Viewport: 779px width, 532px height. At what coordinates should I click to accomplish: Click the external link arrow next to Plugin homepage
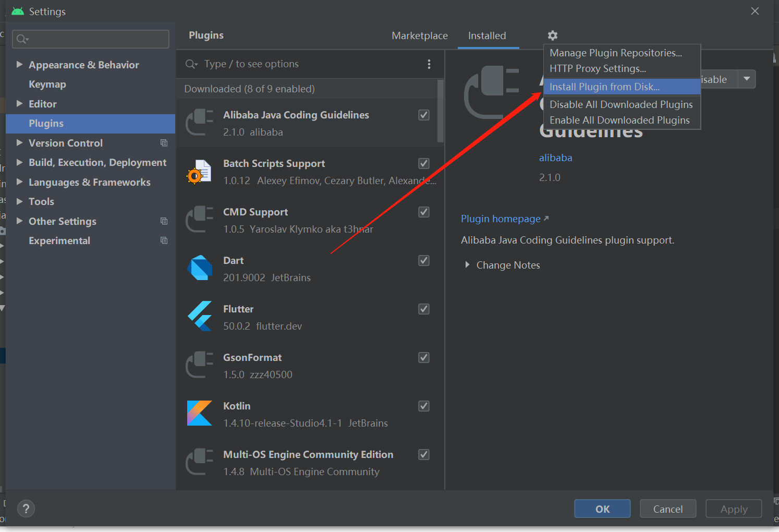pos(546,219)
